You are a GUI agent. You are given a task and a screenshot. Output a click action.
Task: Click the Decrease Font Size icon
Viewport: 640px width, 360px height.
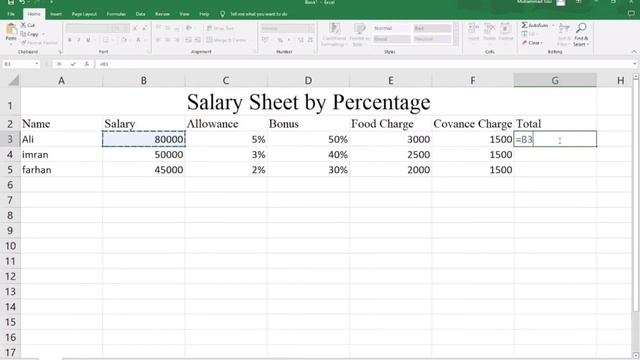click(144, 28)
